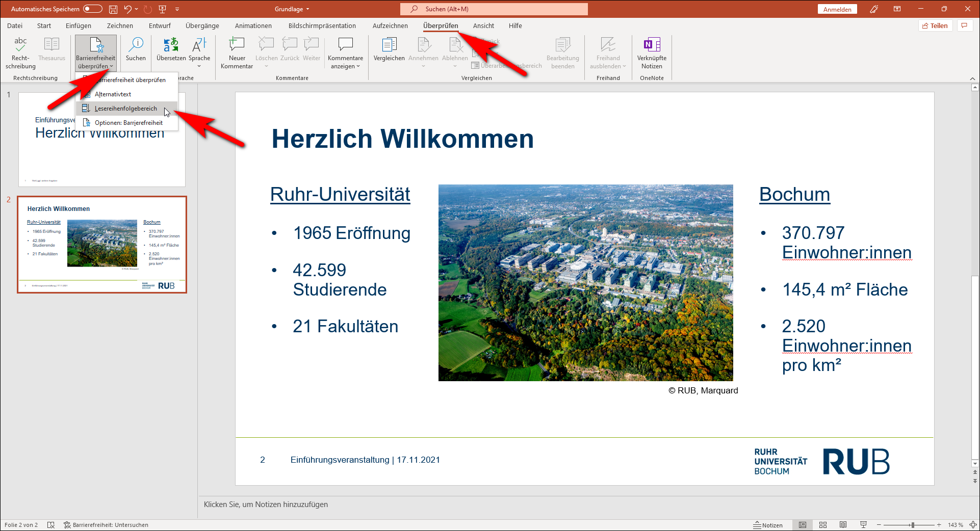Click the Anmelden sign-in button
This screenshot has width=980, height=531.
pos(837,9)
